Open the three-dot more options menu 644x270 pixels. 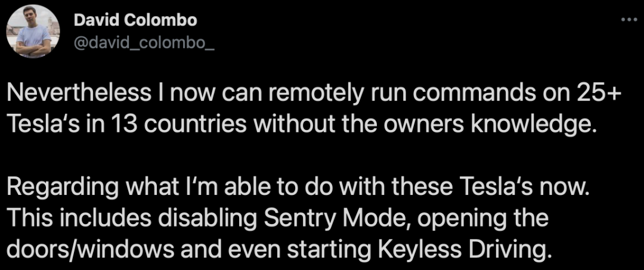click(628, 20)
